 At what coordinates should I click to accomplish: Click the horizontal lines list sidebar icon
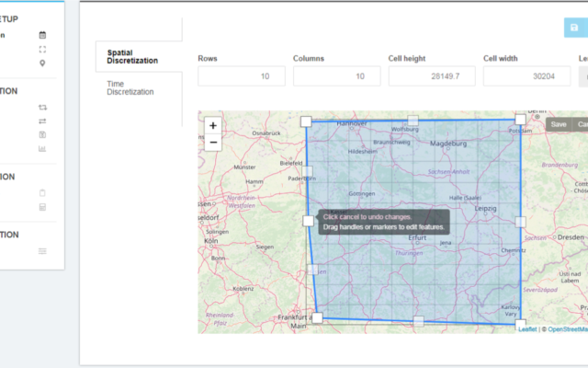(42, 251)
